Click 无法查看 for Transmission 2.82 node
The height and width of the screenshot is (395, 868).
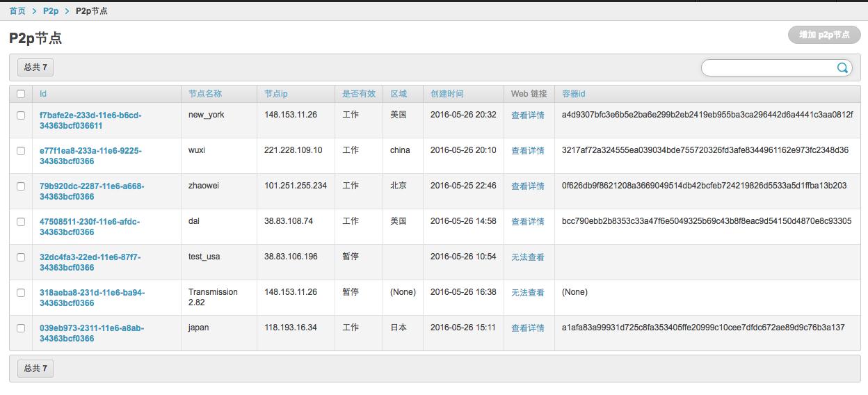[528, 293]
